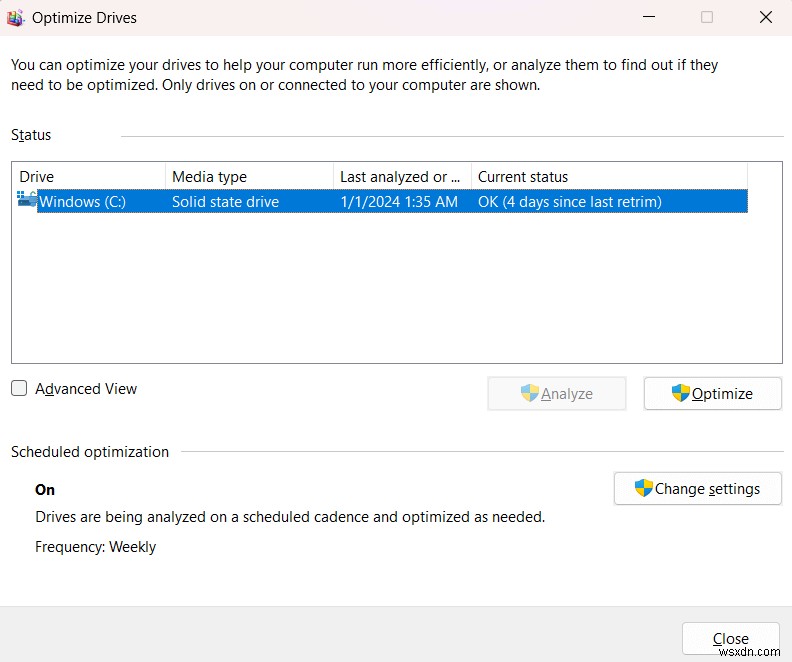Sort by the Media type column header
792x662 pixels.
click(x=250, y=176)
